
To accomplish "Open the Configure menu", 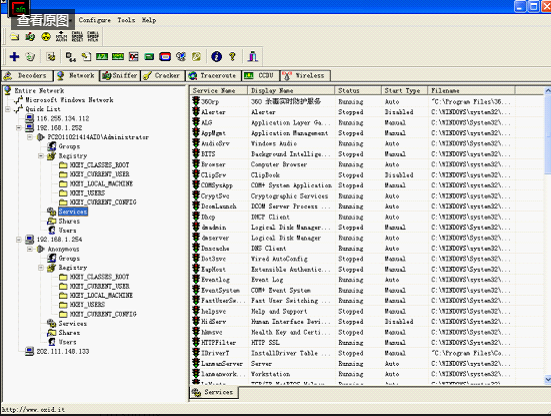I will point(95,20).
